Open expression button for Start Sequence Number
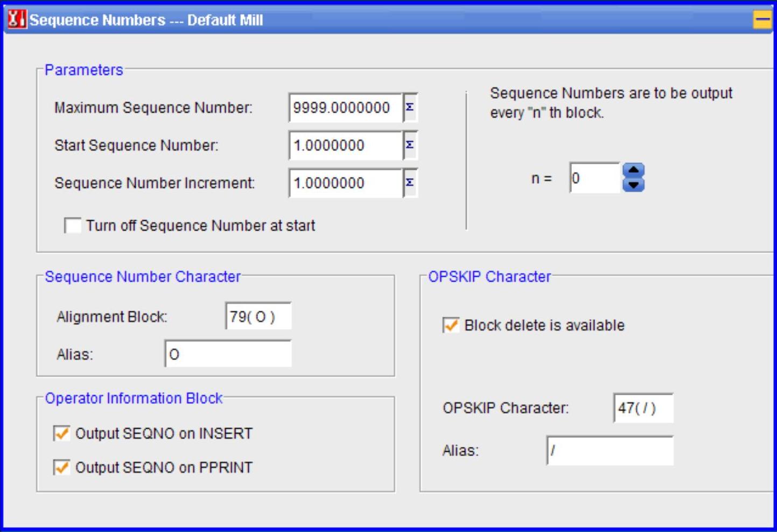Image resolution: width=777 pixels, height=532 pixels. (410, 145)
